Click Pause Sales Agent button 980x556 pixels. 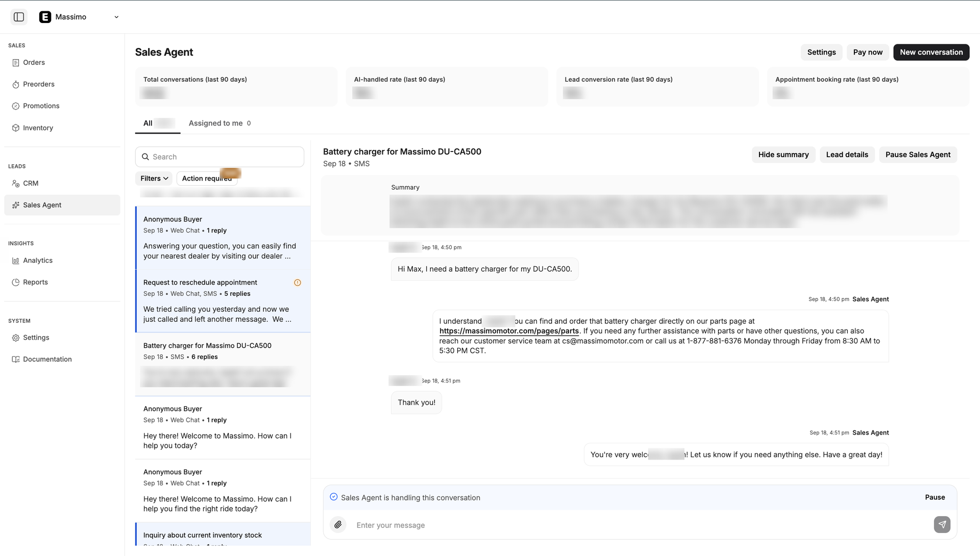pos(918,155)
